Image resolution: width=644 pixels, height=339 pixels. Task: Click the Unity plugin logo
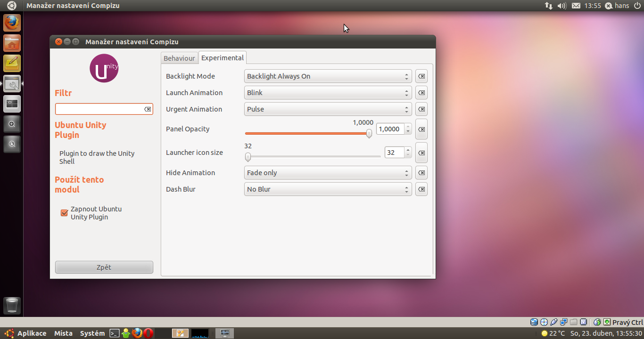[x=104, y=68]
